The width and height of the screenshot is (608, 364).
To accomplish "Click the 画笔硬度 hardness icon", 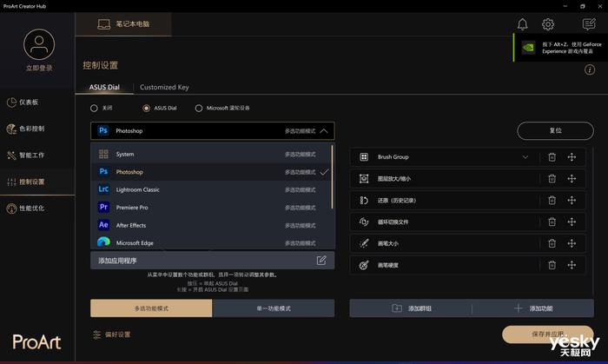I will point(364,265).
